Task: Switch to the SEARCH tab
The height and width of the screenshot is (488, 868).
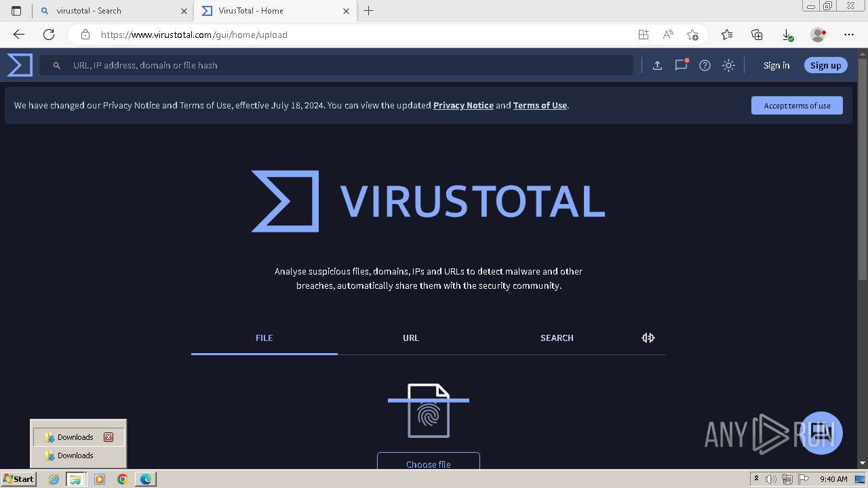Action: [x=557, y=338]
